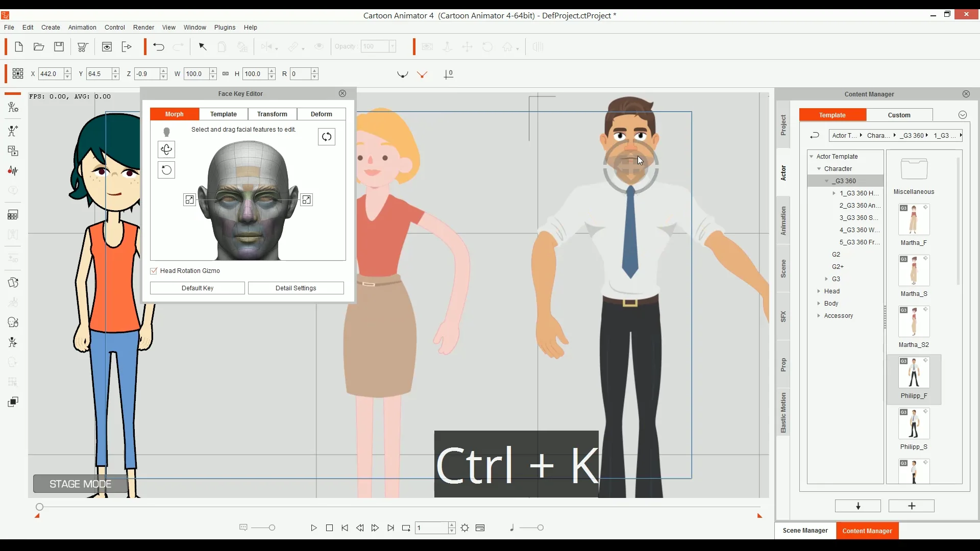Click the head rotate tool icon
Image resolution: width=980 pixels, height=551 pixels.
[x=166, y=149]
